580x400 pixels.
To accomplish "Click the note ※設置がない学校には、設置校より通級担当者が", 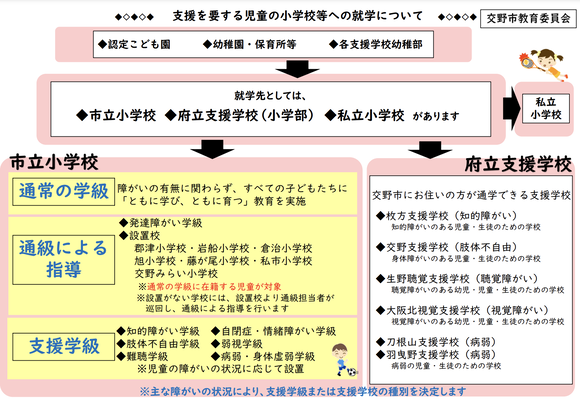I will (x=235, y=298).
